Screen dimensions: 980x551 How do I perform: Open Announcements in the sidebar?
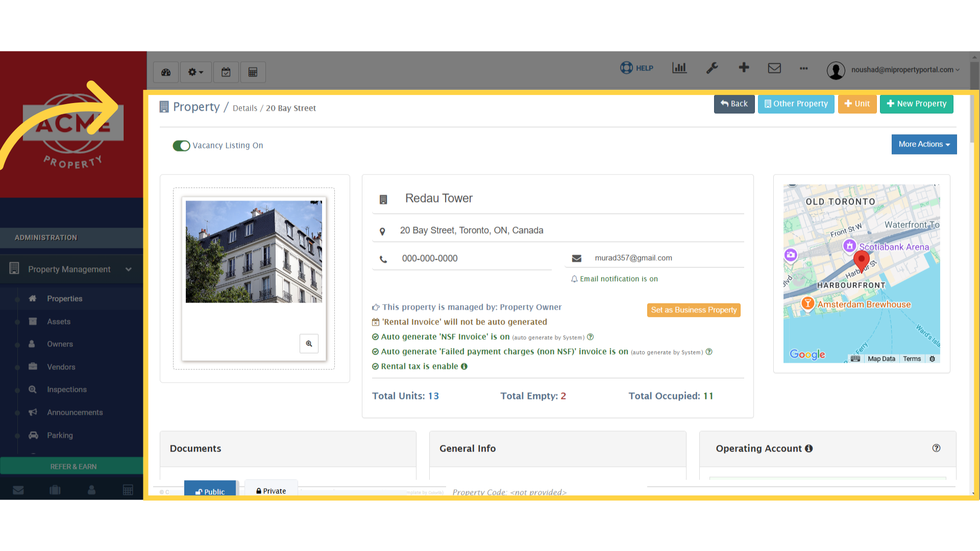pos(75,413)
